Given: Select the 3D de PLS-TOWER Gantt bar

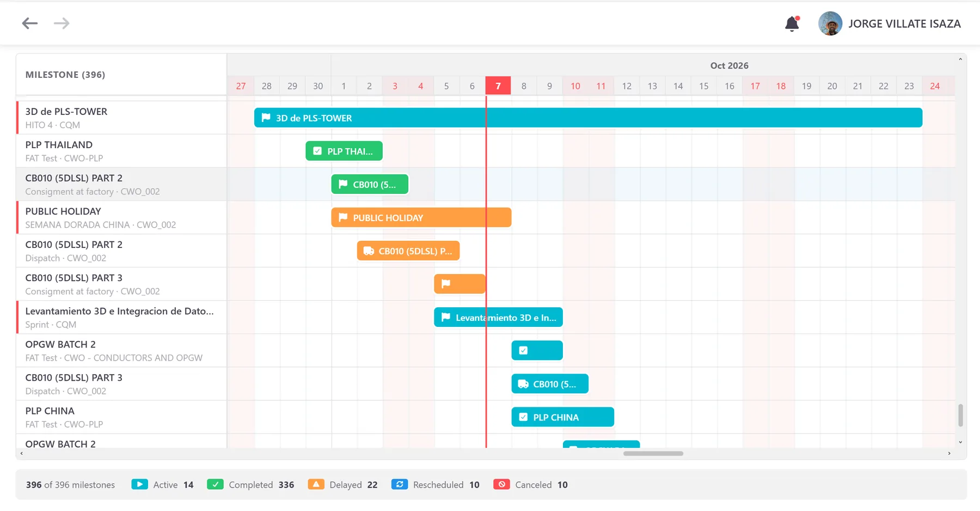Looking at the screenshot, I should pyautogui.click(x=588, y=118).
